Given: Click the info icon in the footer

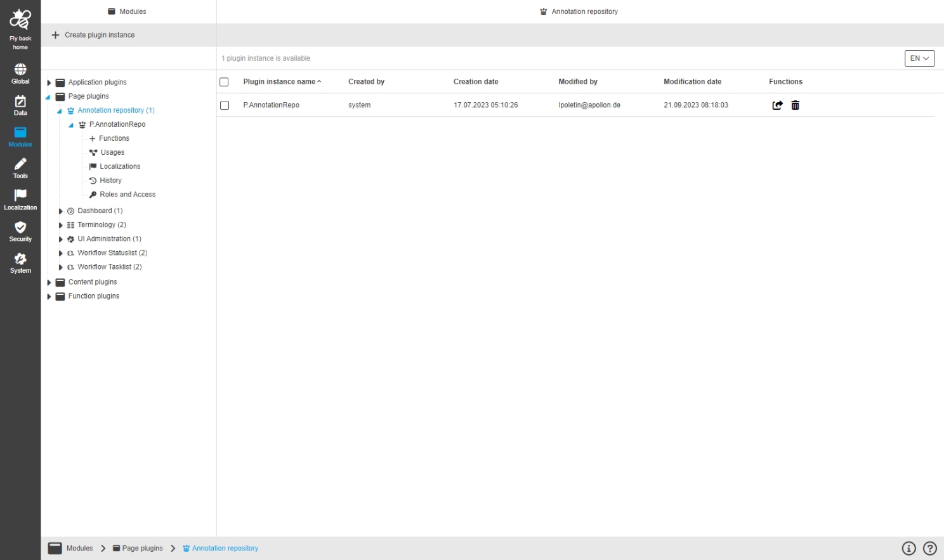Looking at the screenshot, I should tap(909, 549).
